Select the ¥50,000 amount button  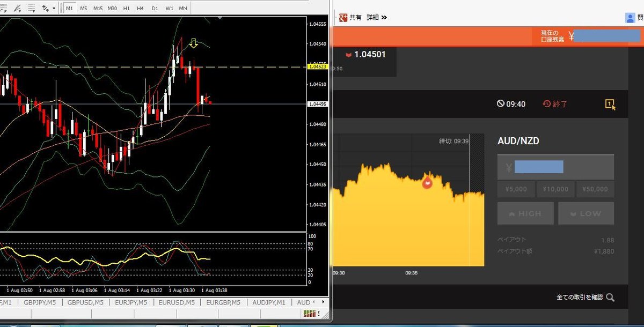tap(595, 189)
